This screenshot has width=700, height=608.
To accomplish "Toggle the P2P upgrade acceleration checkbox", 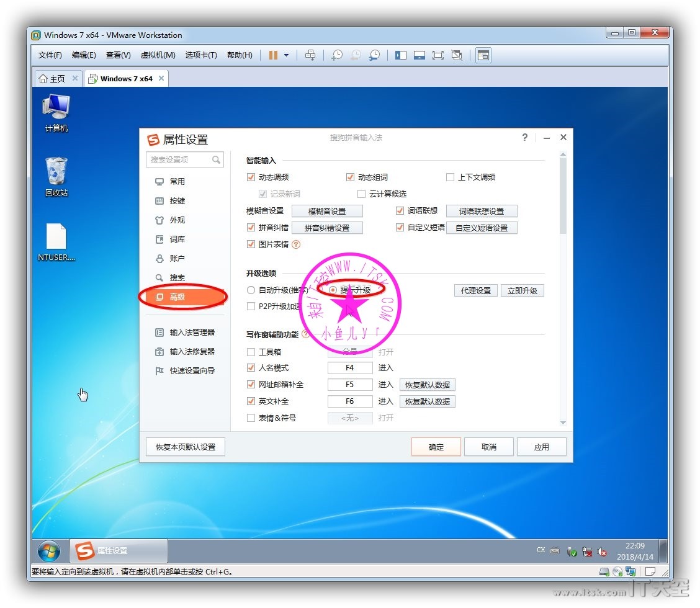I will click(x=251, y=306).
